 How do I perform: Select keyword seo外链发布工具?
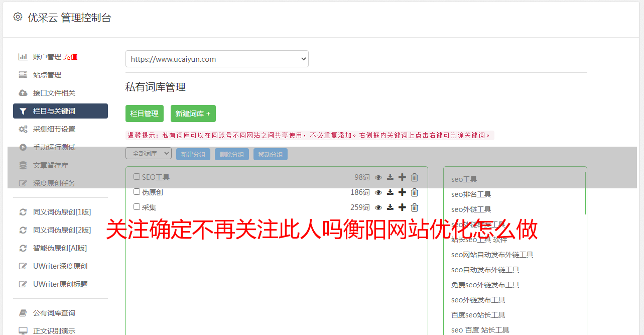[x=478, y=300]
